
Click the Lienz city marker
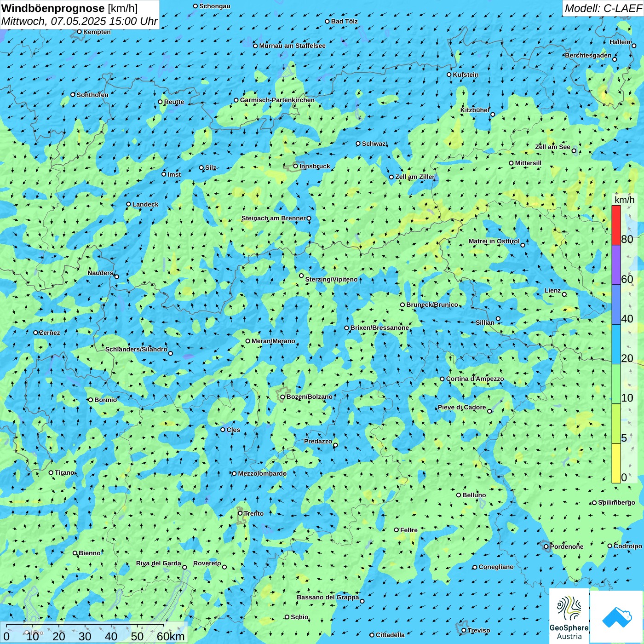point(564,294)
